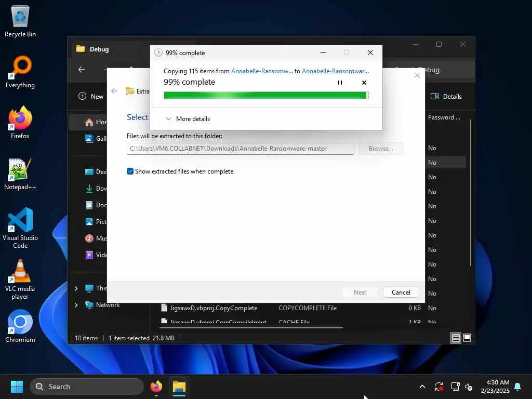Screen dimensions: 532x399
Task: Click the Next button in extract wizard
Action: click(360, 292)
